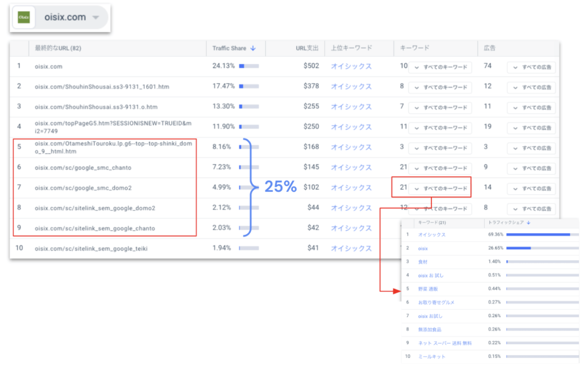Image resolution: width=588 pixels, height=370 pixels.
Task: Click オイシックス top keyword link in row 2
Action: coord(351,86)
